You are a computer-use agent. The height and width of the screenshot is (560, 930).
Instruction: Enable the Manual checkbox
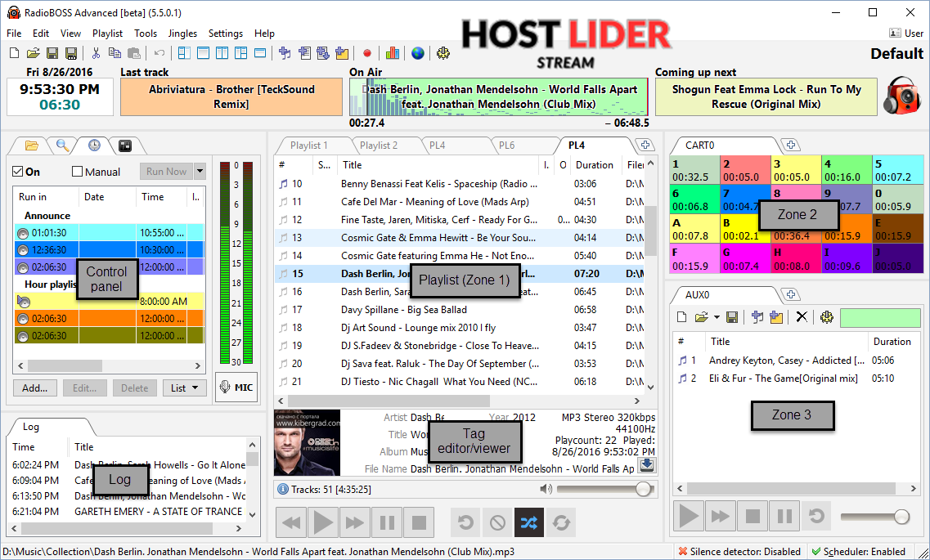[78, 172]
